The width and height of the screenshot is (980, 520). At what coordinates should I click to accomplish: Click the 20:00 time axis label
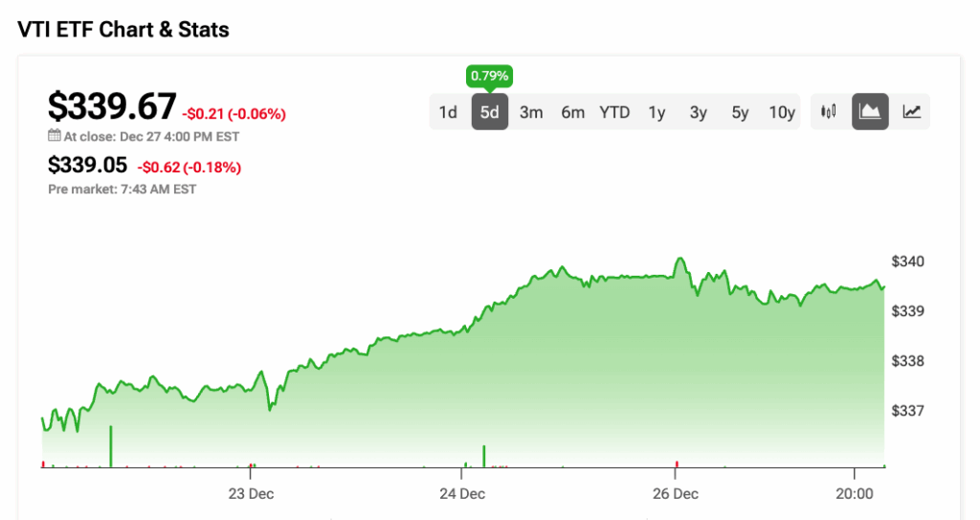click(x=854, y=494)
